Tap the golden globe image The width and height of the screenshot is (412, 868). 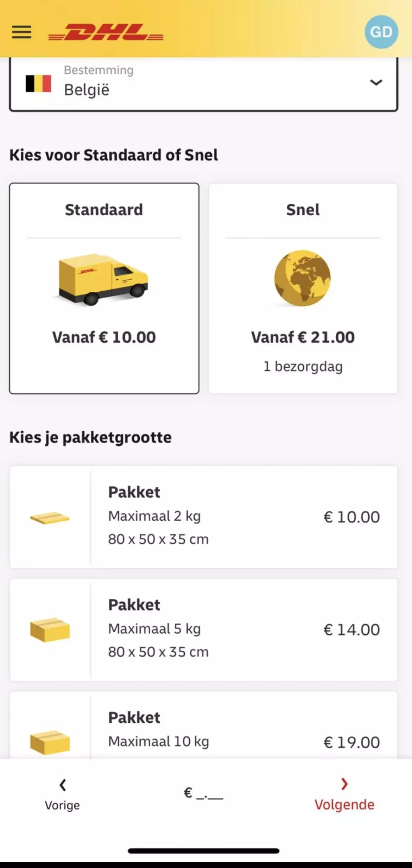point(303,278)
